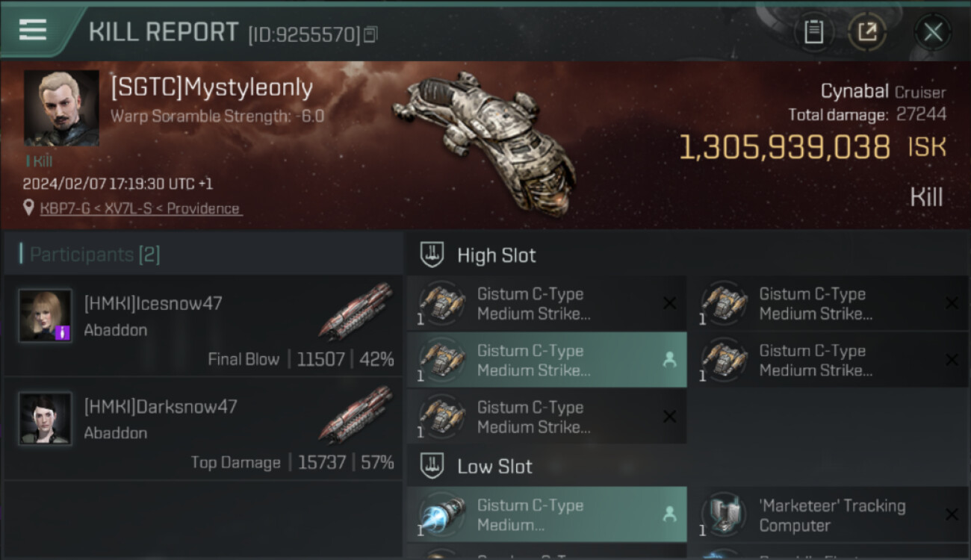Close the kill report window
This screenshot has width=971, height=560.
pyautogui.click(x=932, y=32)
